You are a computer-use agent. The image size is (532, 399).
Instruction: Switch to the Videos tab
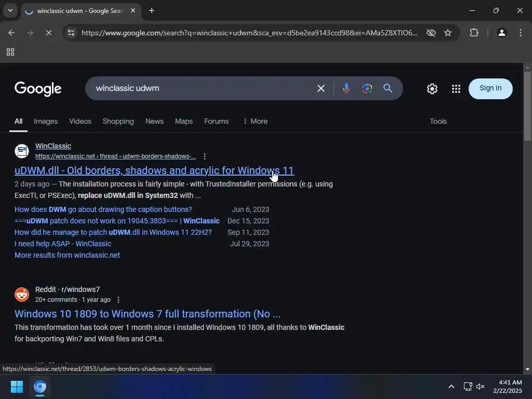pos(80,121)
